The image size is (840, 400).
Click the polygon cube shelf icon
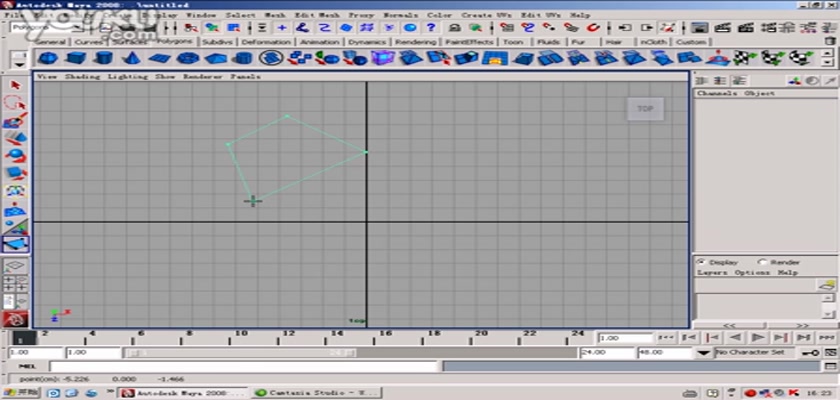pos(74,59)
